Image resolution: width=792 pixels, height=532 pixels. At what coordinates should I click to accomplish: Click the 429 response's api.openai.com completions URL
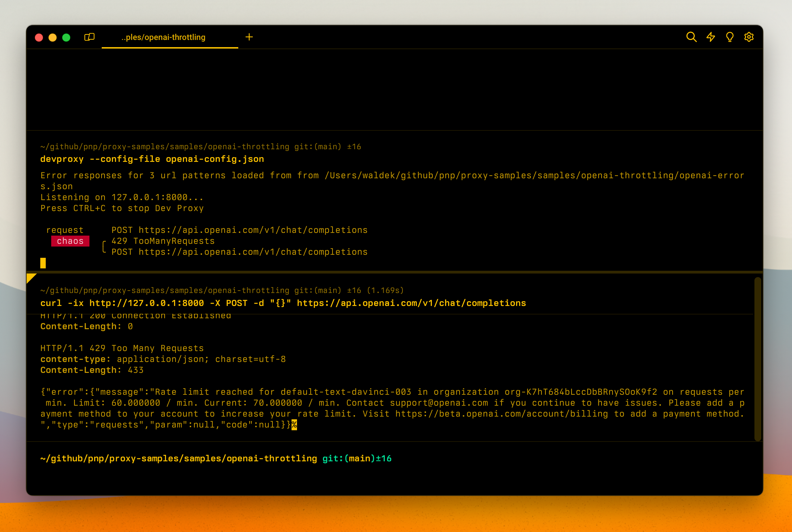[253, 252]
